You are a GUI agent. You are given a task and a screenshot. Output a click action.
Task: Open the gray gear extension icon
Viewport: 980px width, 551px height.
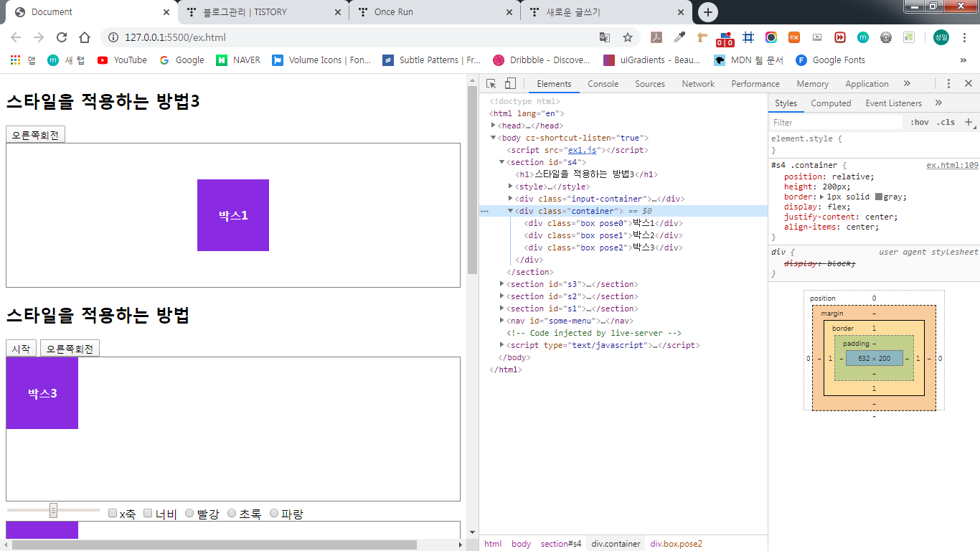point(886,37)
